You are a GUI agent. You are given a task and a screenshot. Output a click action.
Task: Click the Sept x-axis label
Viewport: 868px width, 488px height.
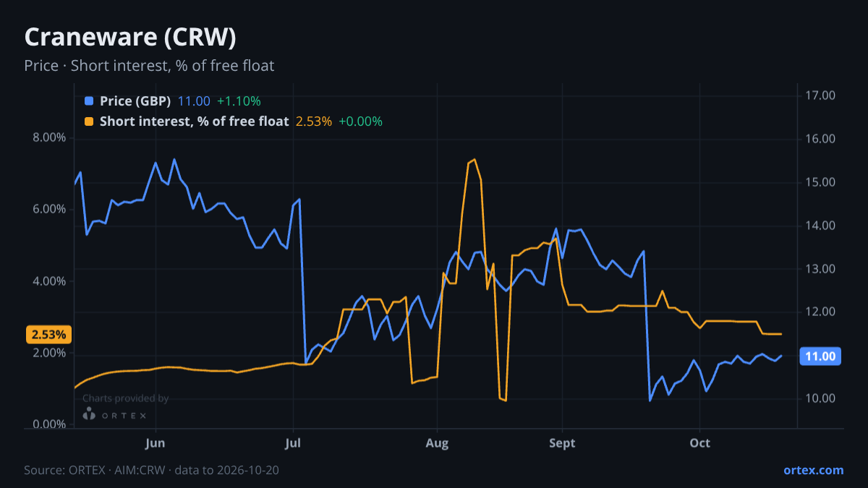point(562,443)
